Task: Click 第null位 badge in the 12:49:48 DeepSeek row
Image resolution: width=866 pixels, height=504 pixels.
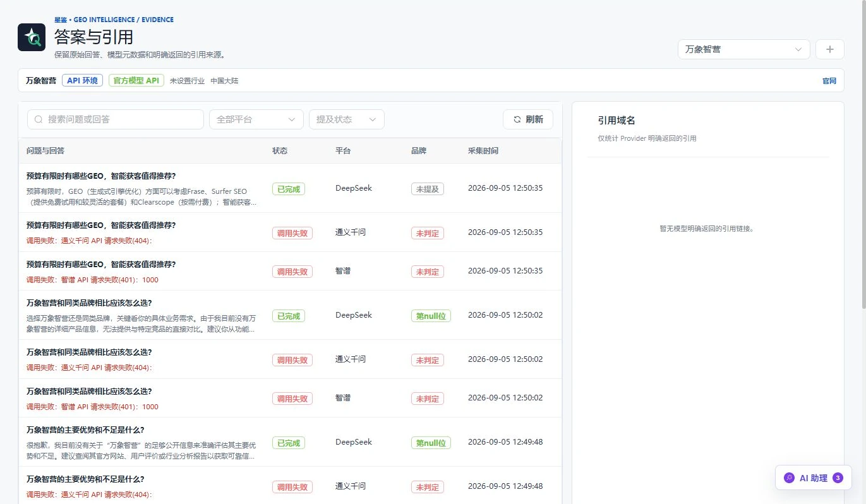Action: (431, 443)
